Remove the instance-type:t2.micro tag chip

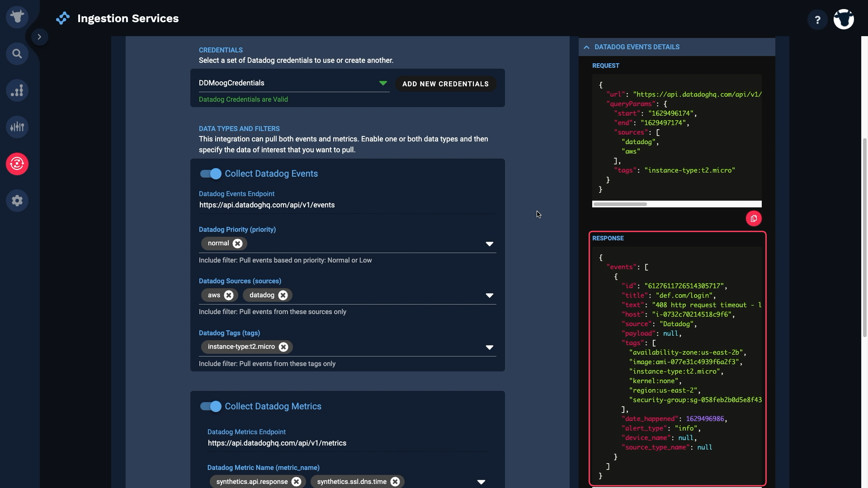(283, 347)
